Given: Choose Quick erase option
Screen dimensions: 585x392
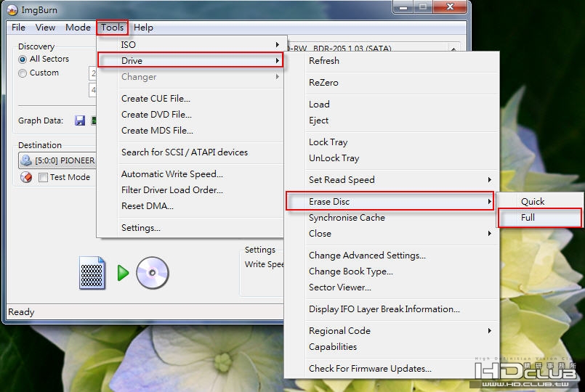Looking at the screenshot, I should 540,202.
